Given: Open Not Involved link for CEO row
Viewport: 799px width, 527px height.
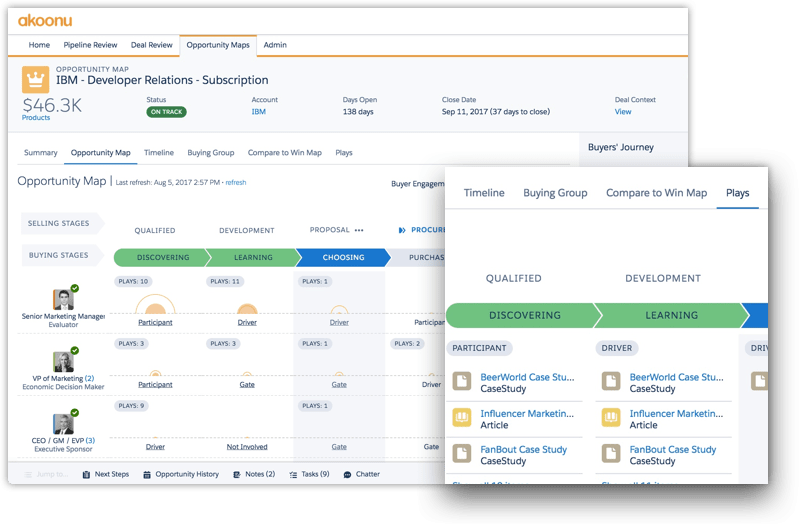Looking at the screenshot, I should [247, 447].
